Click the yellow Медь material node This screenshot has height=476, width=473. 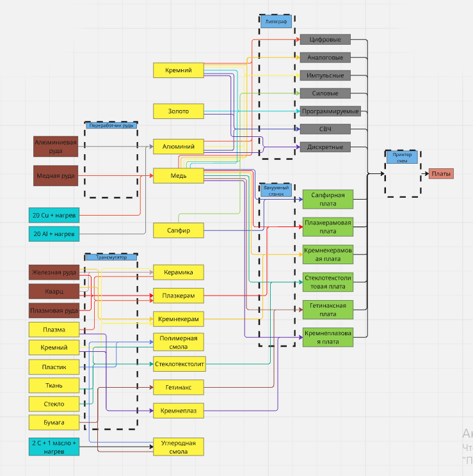[x=178, y=175]
